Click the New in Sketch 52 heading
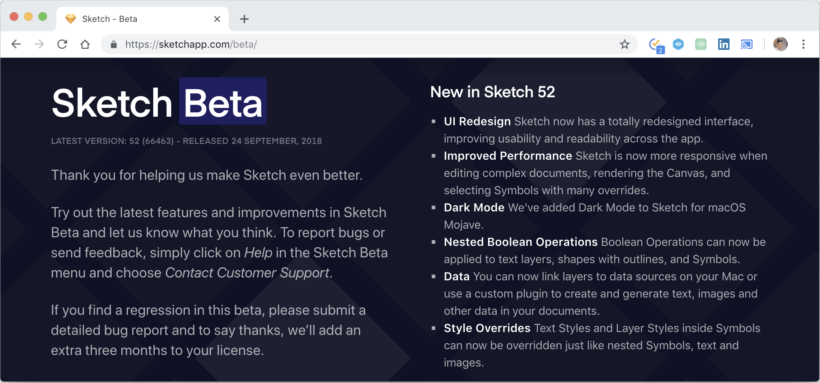Viewport: 820px width, 383px height. [x=493, y=92]
